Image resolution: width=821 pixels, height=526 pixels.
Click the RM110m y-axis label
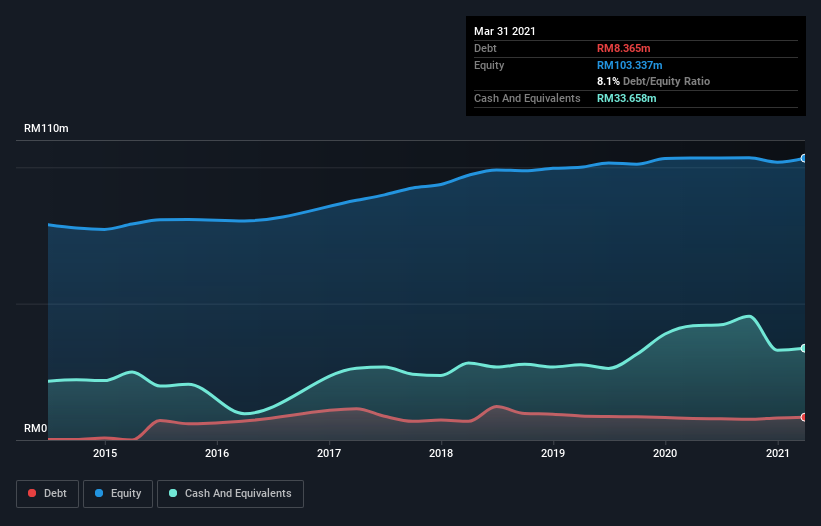pos(46,128)
